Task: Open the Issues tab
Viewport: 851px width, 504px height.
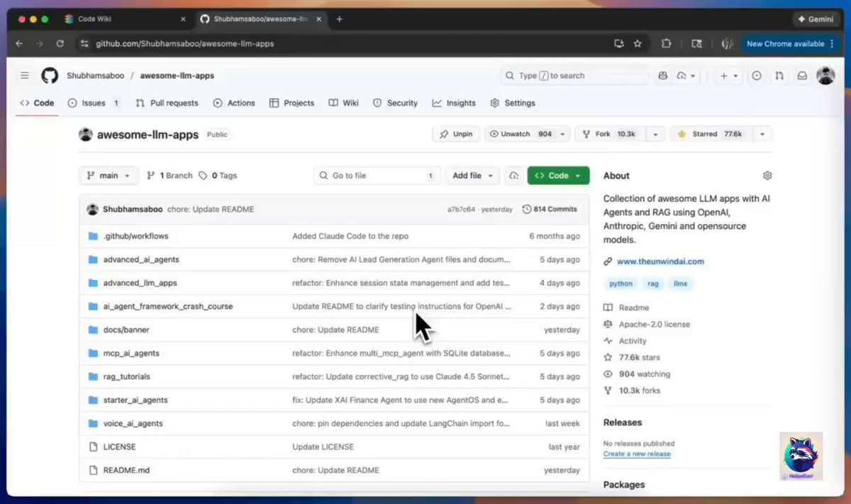Action: pyautogui.click(x=94, y=103)
